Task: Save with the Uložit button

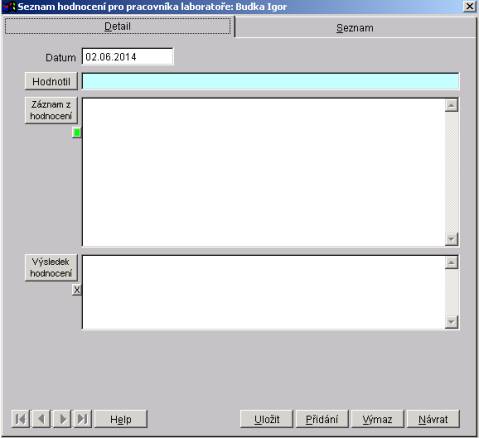Action: [266, 419]
